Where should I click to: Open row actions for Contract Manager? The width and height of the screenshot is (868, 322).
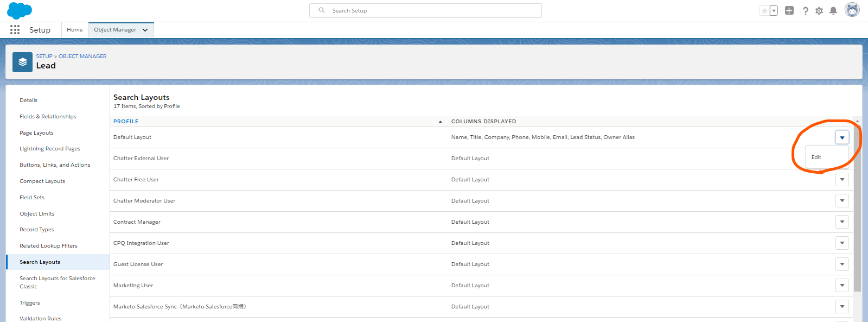842,222
